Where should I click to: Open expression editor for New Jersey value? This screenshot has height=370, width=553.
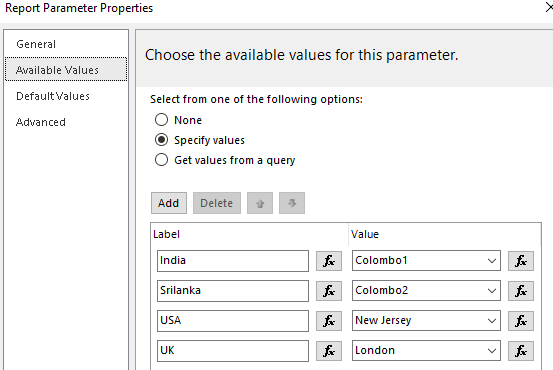point(521,321)
